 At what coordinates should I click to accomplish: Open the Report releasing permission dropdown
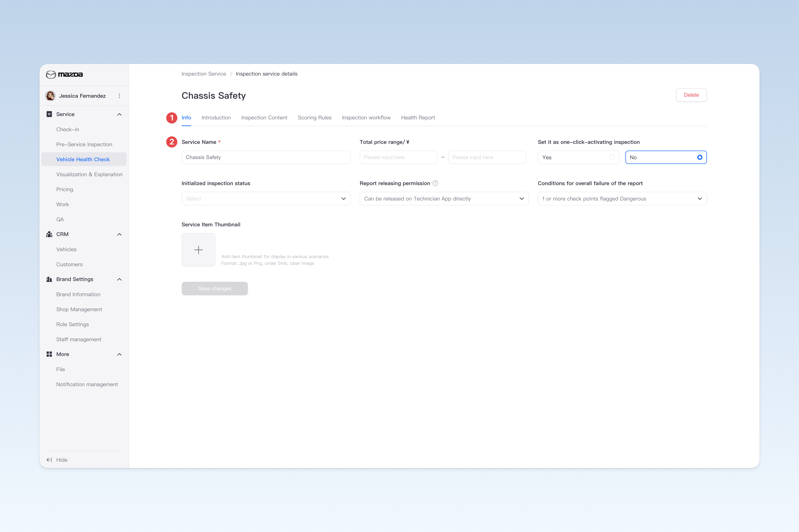click(x=444, y=199)
